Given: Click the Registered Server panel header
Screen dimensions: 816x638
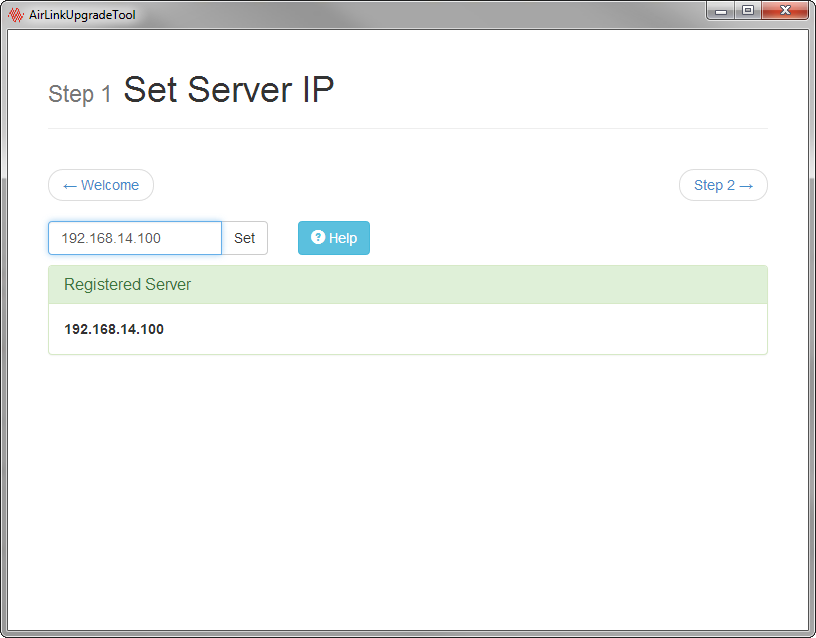Looking at the screenshot, I should click(x=408, y=285).
